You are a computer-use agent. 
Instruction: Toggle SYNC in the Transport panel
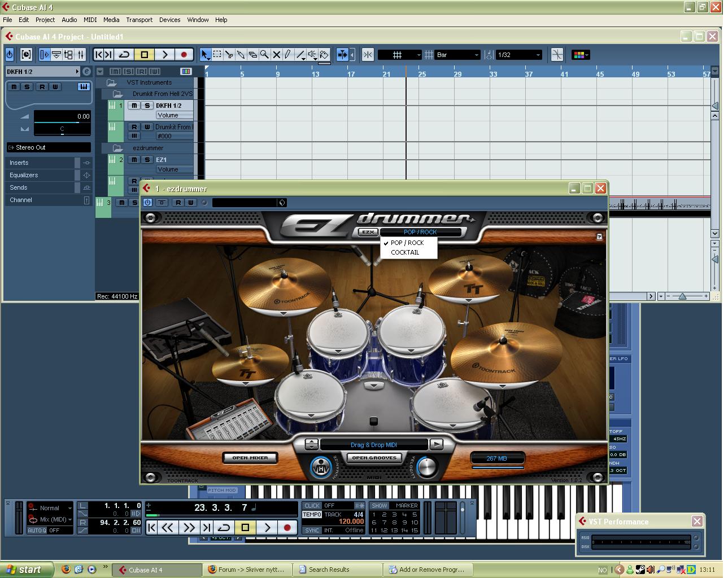(x=312, y=530)
